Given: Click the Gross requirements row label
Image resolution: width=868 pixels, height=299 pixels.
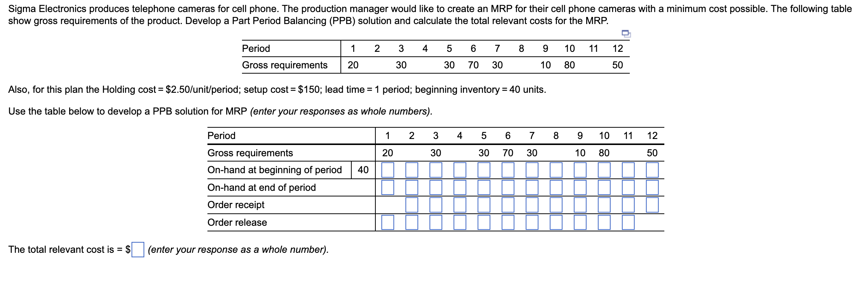Looking at the screenshot, I should (x=250, y=153).
